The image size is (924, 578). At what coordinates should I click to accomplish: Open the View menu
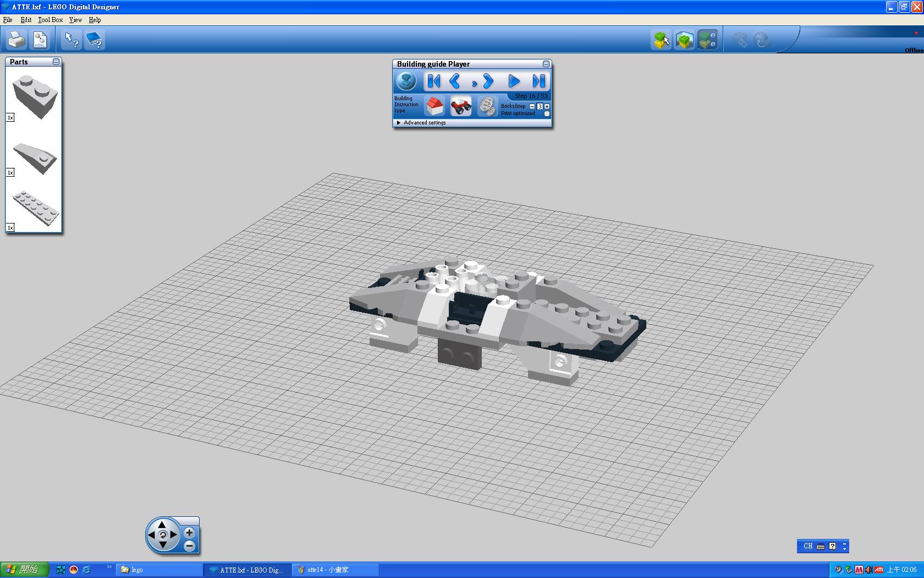(75, 20)
